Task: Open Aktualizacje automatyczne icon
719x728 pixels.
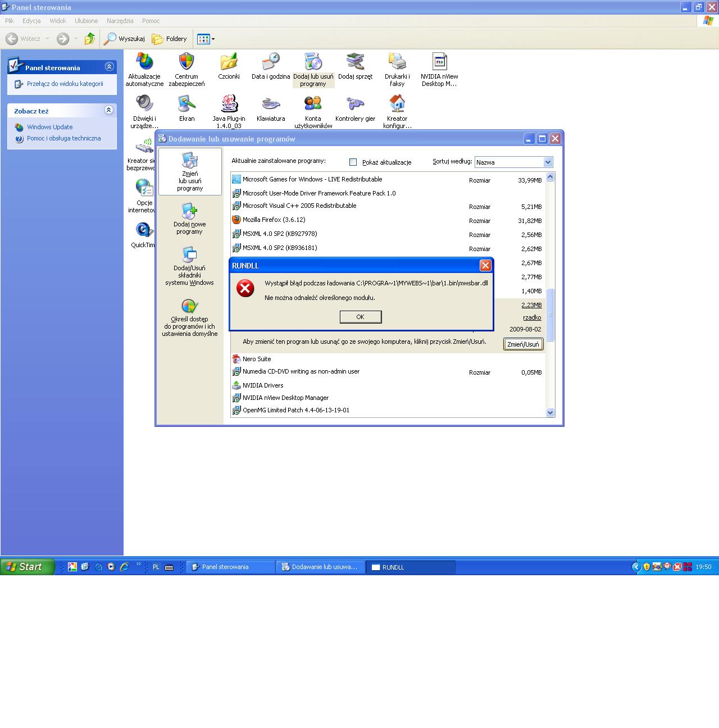Action: pyautogui.click(x=144, y=70)
